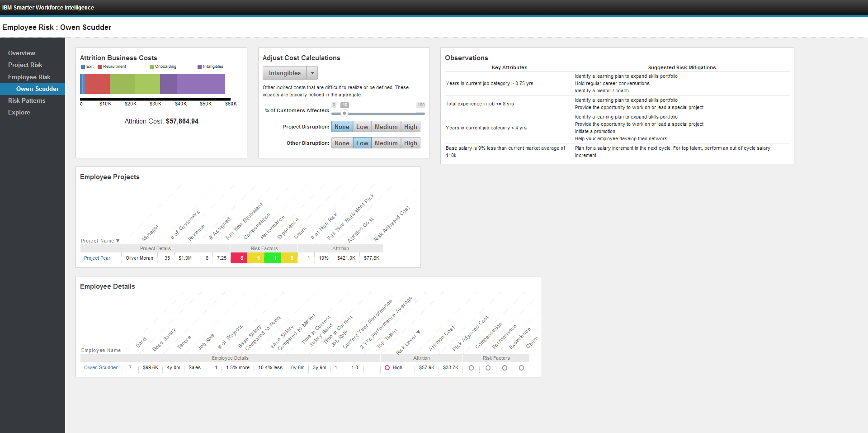Click the Churn risk factor circle for Owen Scudder

521,368
